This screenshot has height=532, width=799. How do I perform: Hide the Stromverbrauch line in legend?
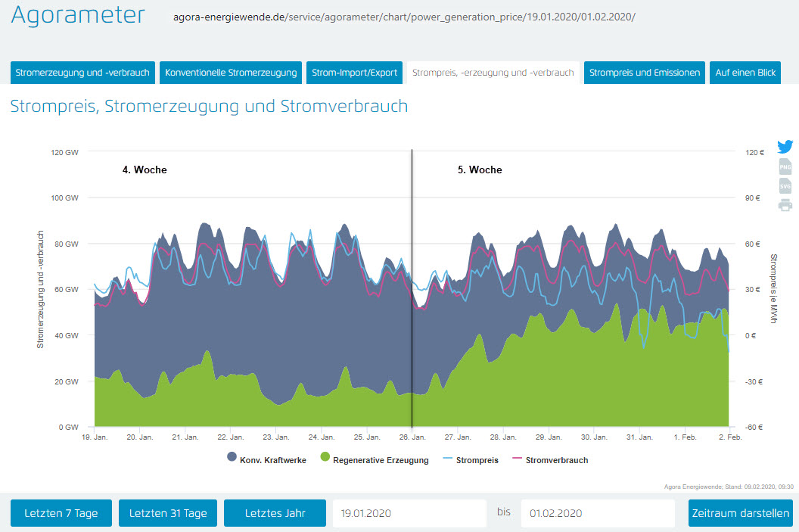(x=550, y=459)
